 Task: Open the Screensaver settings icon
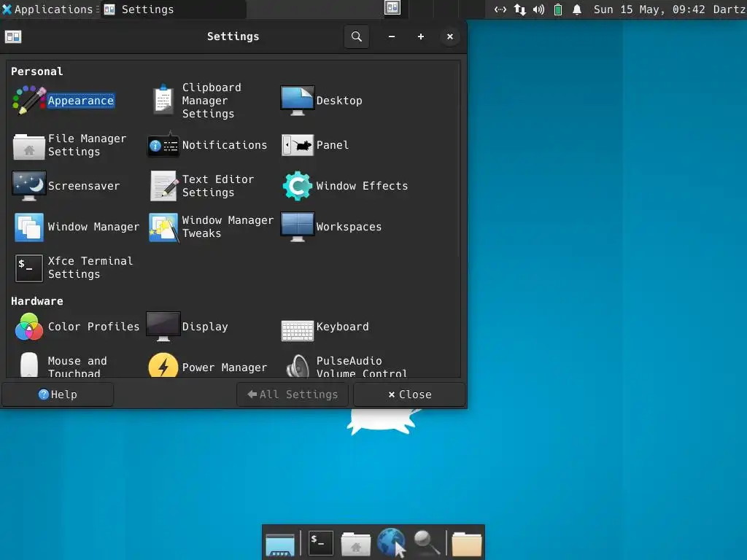point(29,186)
